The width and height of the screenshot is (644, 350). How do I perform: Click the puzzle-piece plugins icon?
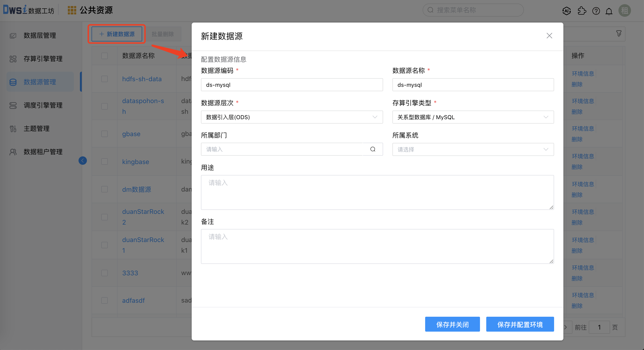click(582, 11)
